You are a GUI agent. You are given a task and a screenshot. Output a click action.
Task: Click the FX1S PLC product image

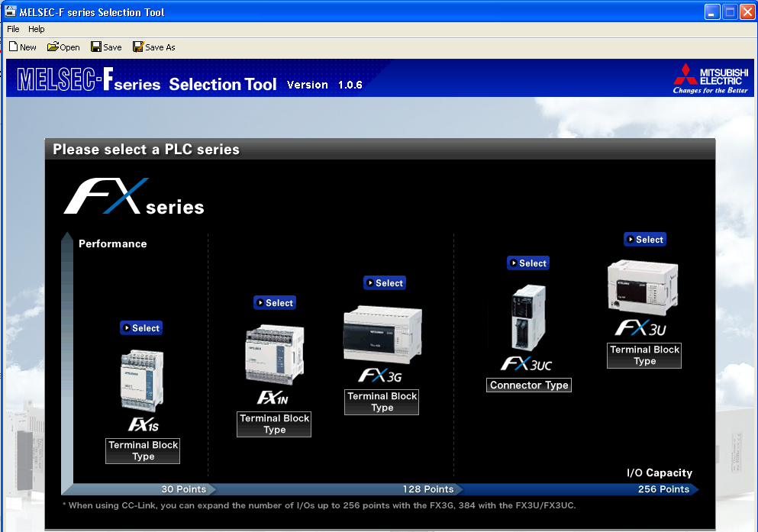coord(142,381)
